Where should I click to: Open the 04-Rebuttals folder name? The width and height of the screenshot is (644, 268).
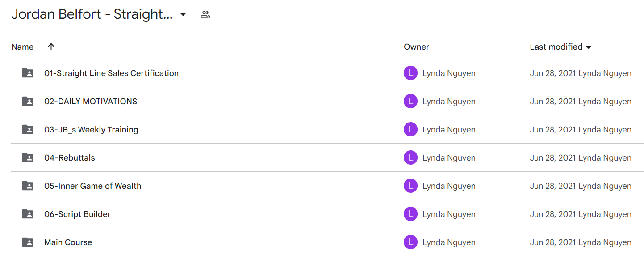tap(70, 157)
